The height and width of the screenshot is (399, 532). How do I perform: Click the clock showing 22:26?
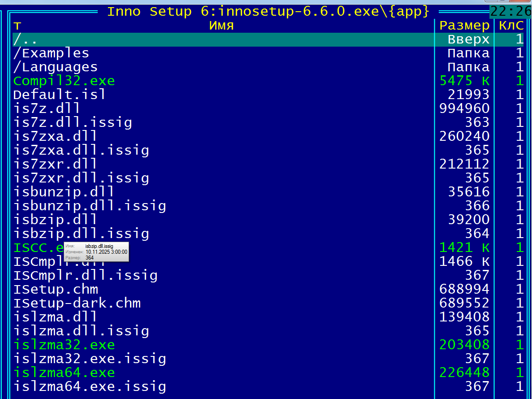[510, 11]
